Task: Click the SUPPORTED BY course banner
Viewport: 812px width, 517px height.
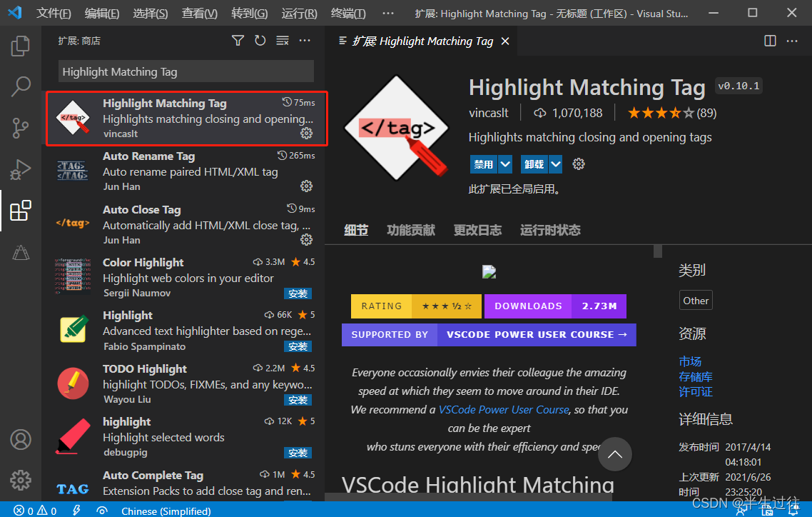Action: 489,335
